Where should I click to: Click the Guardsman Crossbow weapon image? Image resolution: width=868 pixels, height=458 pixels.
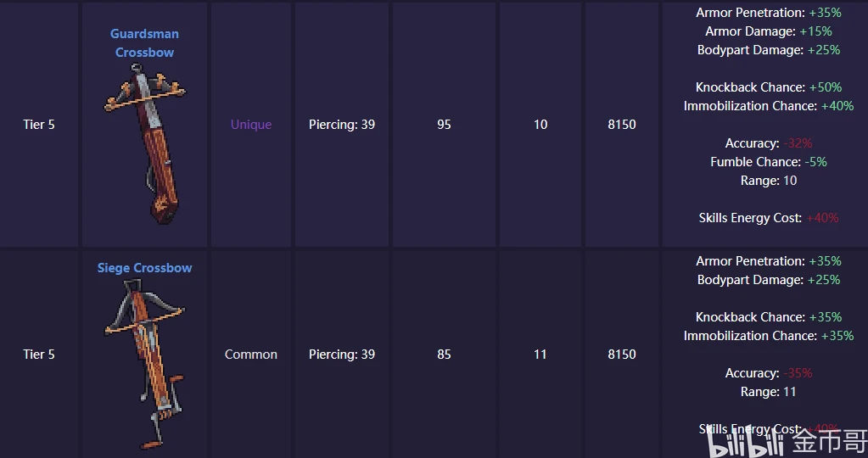(x=145, y=143)
